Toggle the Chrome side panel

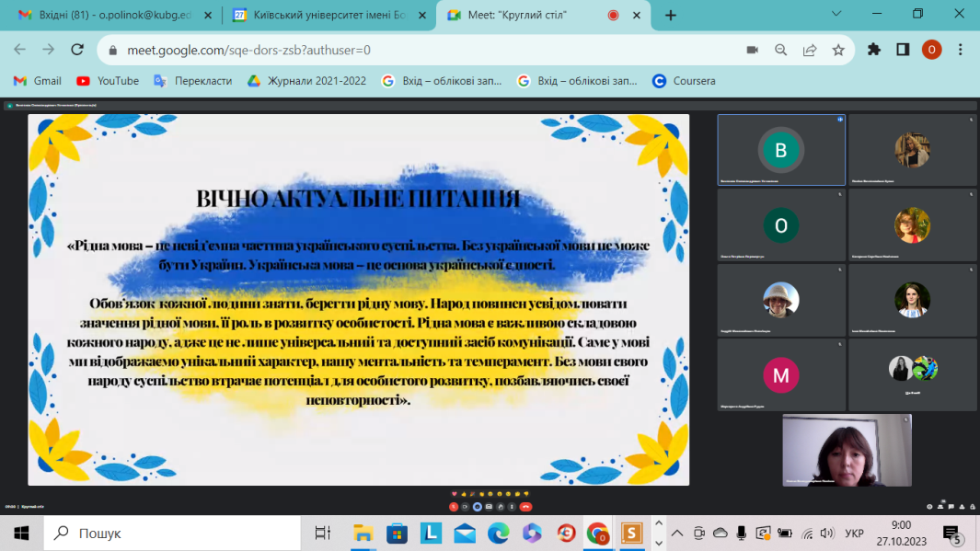[x=903, y=50]
